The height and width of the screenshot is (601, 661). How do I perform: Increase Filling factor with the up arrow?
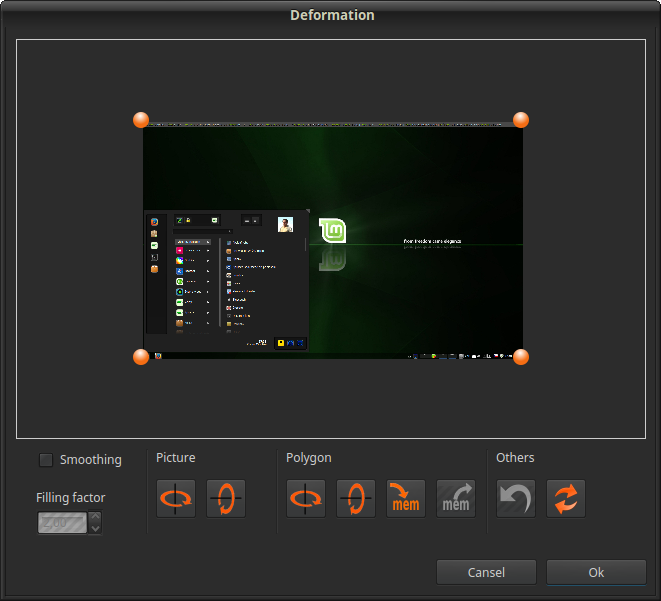[96, 517]
